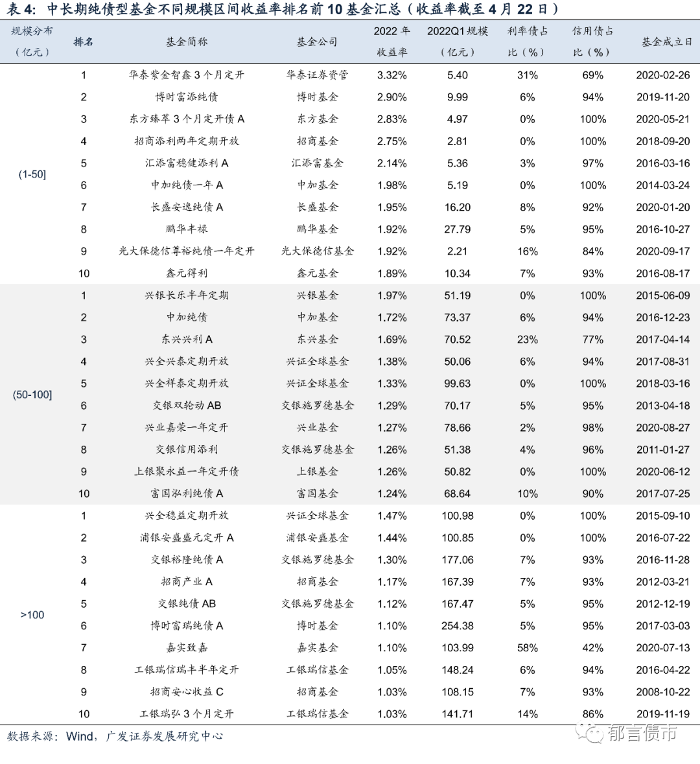The width and height of the screenshot is (700, 764).
Task: Select fund name '招商产业A'
Action: tap(187, 582)
